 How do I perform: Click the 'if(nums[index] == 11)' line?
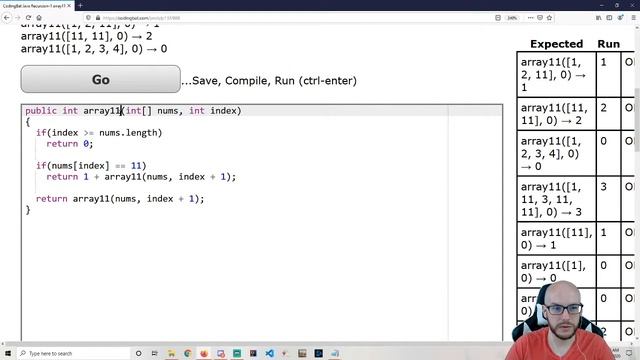click(x=91, y=166)
